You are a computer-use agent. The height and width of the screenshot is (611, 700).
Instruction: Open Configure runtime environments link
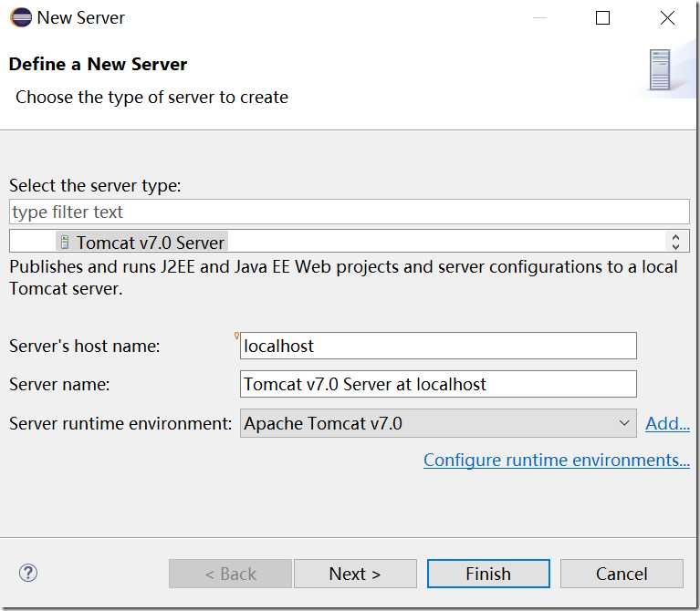tap(556, 460)
